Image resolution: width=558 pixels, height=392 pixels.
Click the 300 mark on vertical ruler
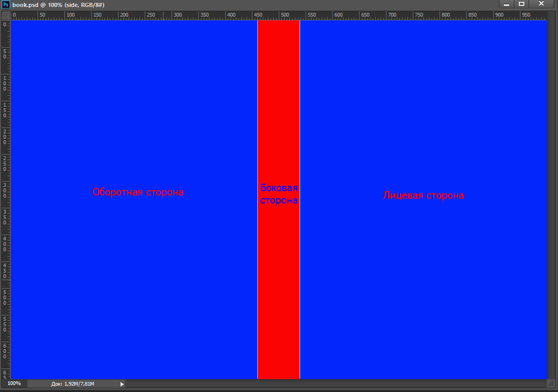point(5,190)
